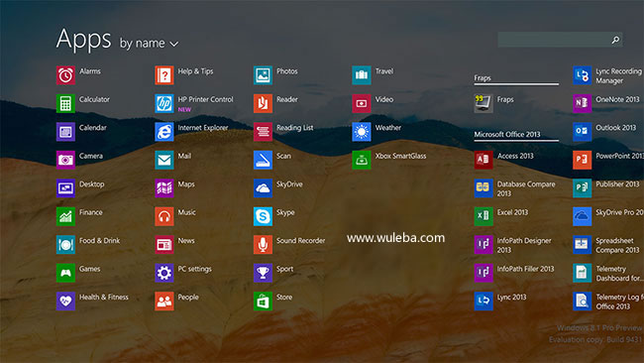The image size is (644, 363).
Task: Open Telemetry Dashboard for Office icon
Action: tap(582, 273)
